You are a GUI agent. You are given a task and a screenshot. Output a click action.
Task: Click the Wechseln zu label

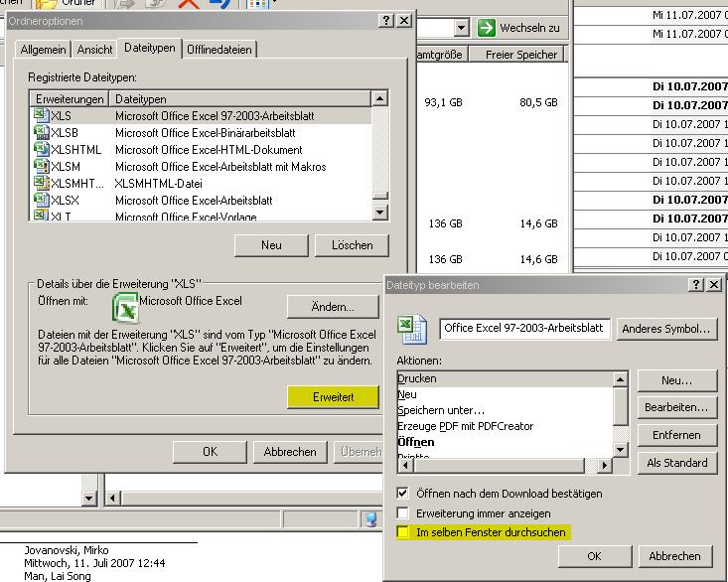tap(529, 28)
